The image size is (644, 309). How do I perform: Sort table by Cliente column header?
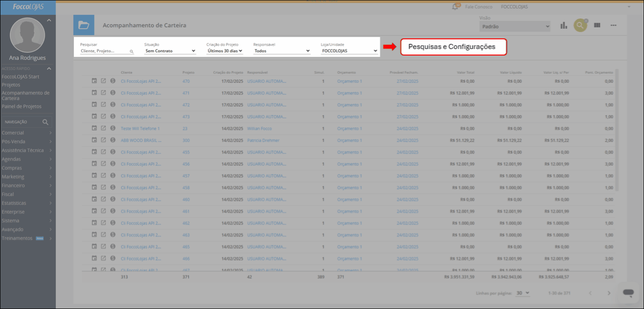[x=127, y=73]
